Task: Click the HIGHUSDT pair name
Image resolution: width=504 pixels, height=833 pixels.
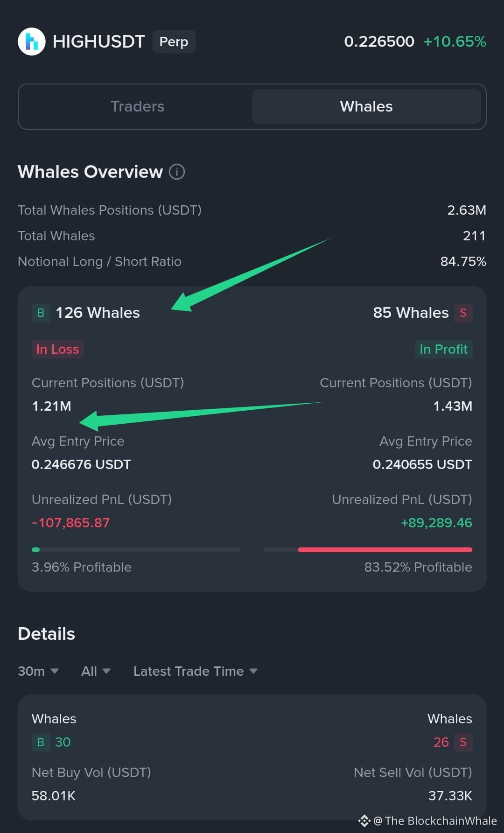Action: click(x=98, y=42)
